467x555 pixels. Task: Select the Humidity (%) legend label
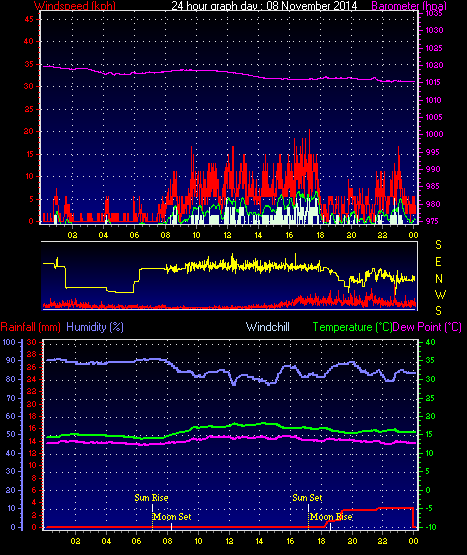pyautogui.click(x=95, y=327)
